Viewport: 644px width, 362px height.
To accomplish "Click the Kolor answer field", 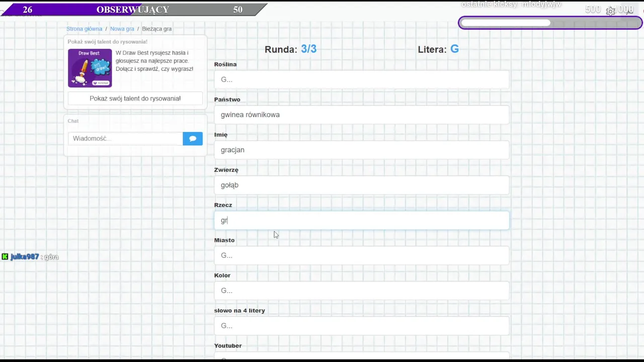I will (362, 291).
